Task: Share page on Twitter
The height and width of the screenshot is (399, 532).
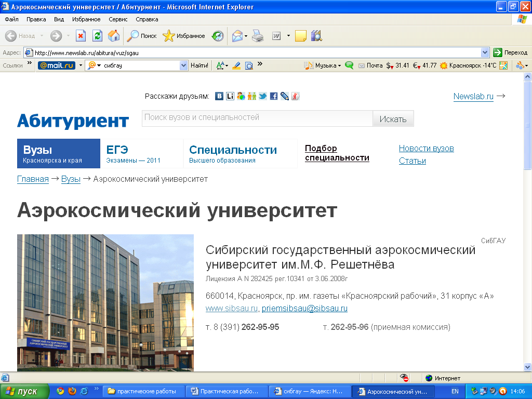Action: point(262,96)
